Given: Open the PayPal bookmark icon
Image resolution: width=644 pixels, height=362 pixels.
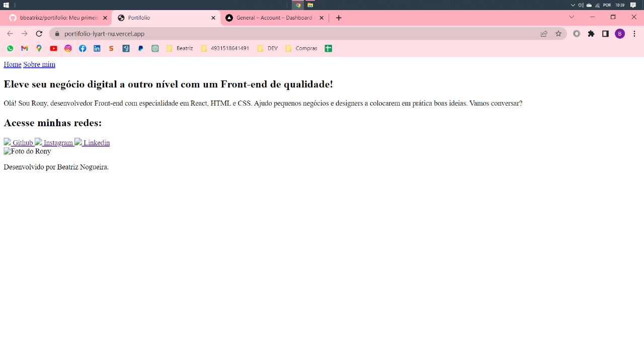Looking at the screenshot, I should click(140, 48).
